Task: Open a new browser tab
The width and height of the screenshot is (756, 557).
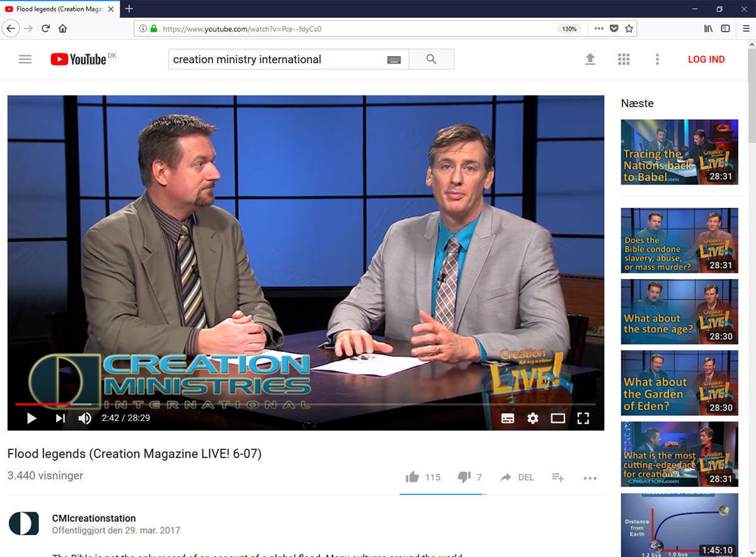Action: pyautogui.click(x=129, y=9)
